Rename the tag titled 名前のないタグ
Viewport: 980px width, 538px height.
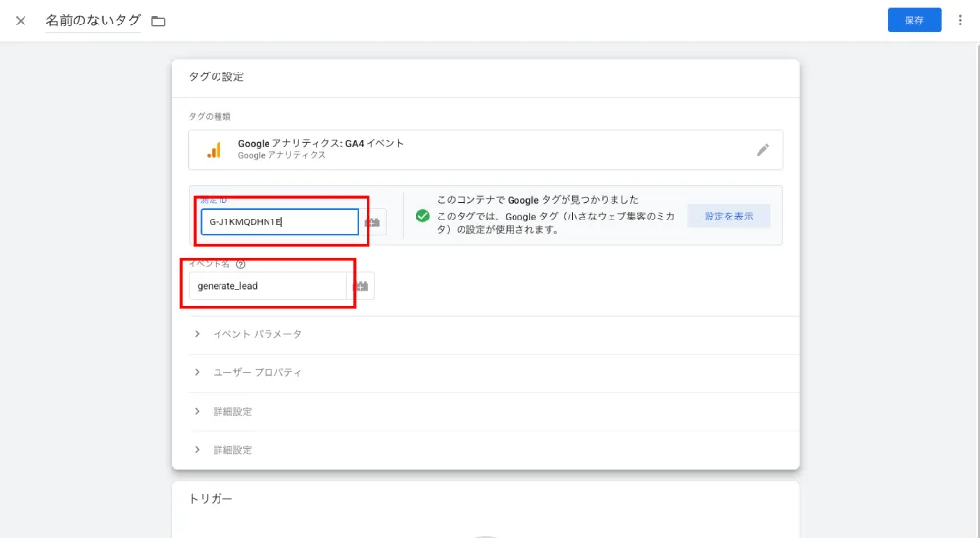tap(93, 21)
